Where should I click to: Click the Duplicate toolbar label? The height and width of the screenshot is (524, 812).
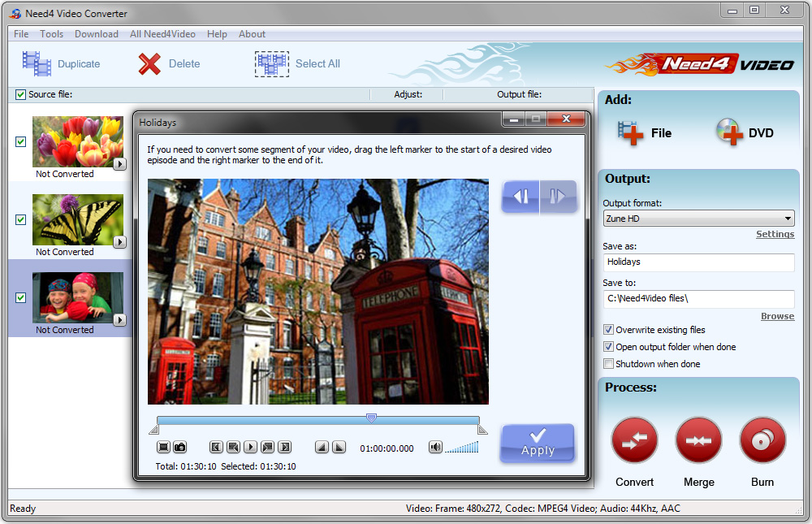(x=79, y=63)
